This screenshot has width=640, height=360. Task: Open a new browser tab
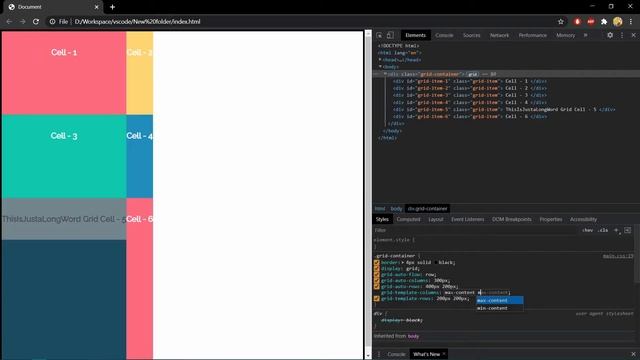[x=112, y=7]
